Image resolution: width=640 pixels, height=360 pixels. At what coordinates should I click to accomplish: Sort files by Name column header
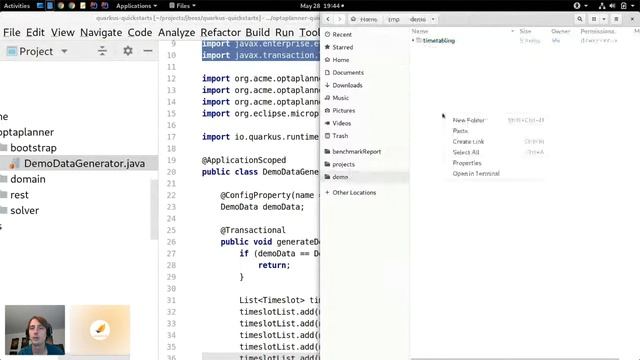pyautogui.click(x=420, y=31)
